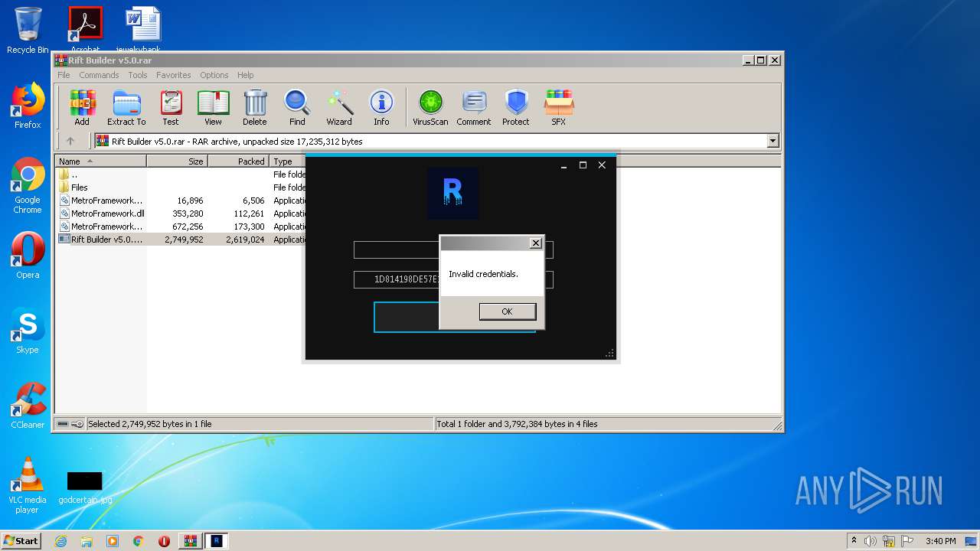Go up one folder level arrow

[70, 141]
